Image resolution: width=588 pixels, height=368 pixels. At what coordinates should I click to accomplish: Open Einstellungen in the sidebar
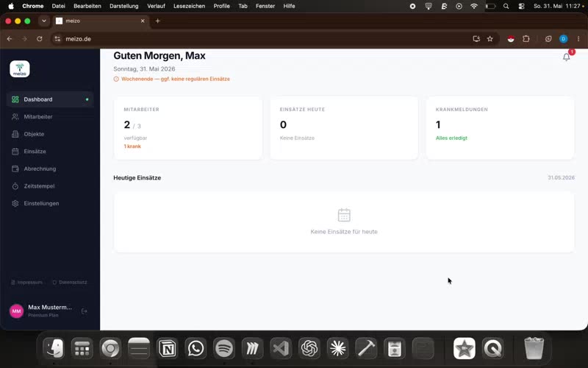tap(50, 203)
